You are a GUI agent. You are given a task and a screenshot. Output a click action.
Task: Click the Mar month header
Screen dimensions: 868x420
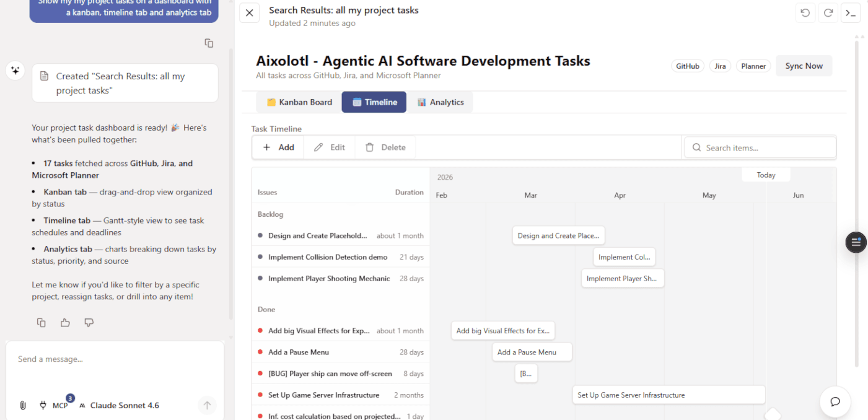tap(531, 195)
